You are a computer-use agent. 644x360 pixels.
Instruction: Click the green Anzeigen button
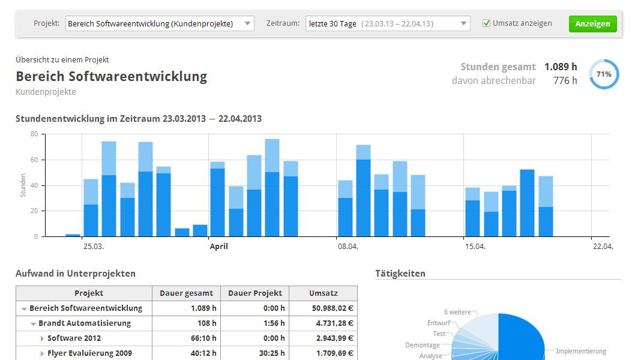coord(592,24)
